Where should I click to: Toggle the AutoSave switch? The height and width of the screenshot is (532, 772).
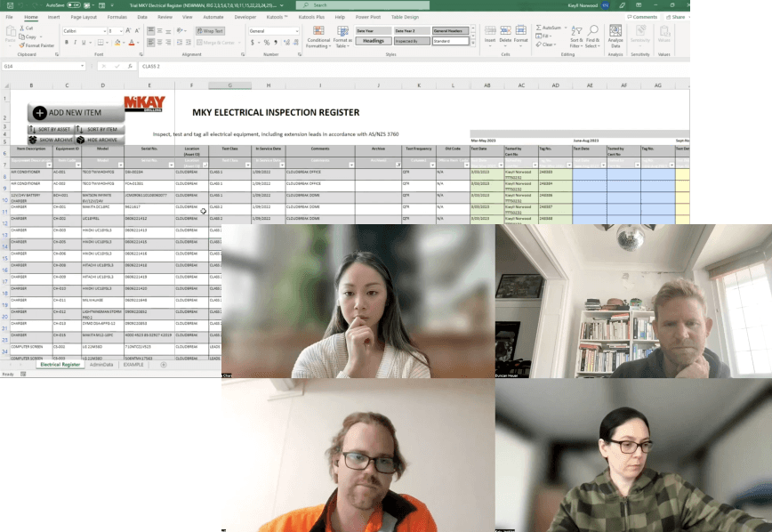[73, 5]
